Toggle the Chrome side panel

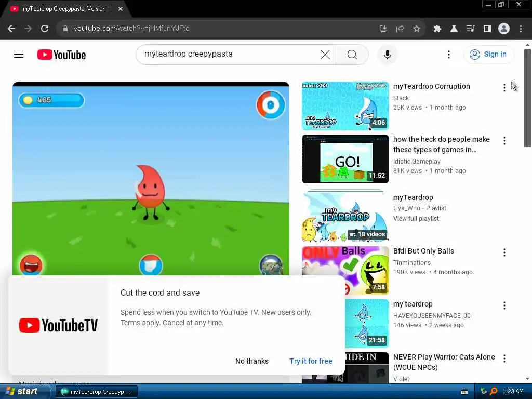point(487,29)
